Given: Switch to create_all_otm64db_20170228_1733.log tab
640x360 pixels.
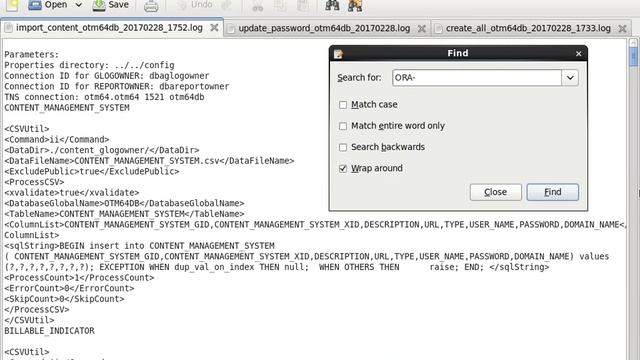Looking at the screenshot, I should coord(528,28).
